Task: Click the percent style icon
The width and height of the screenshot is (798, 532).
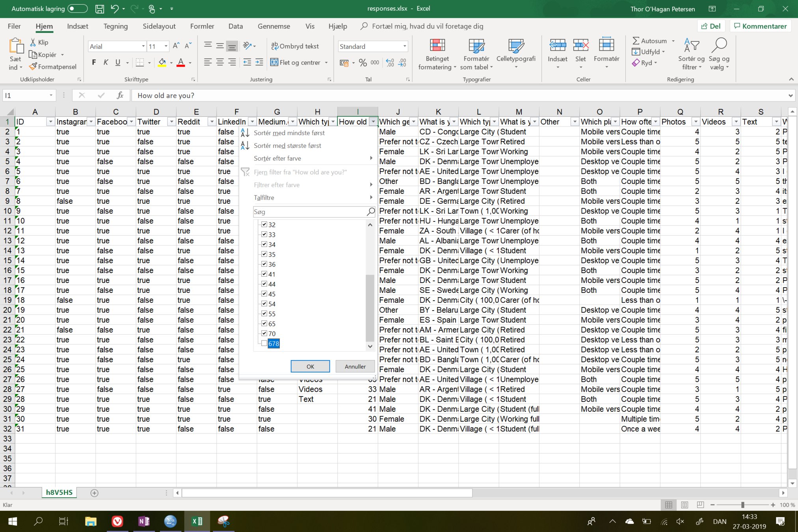Action: pyautogui.click(x=363, y=62)
